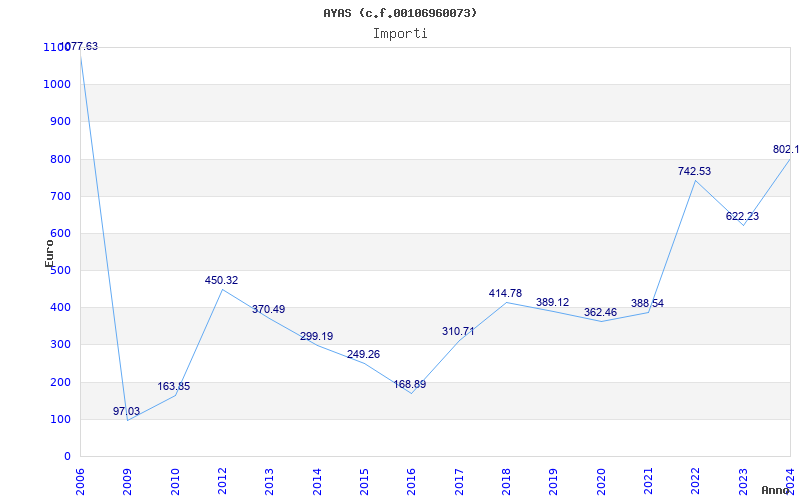Click the 800 y-axis tick label

click(x=60, y=159)
